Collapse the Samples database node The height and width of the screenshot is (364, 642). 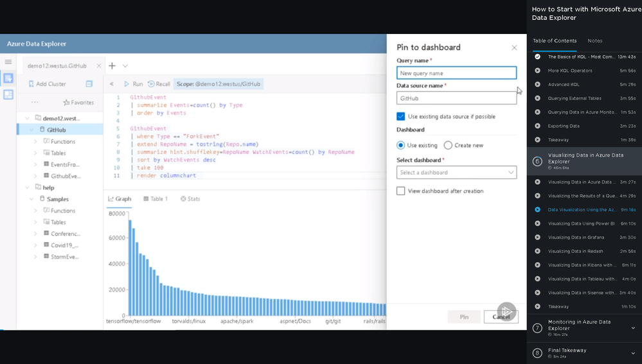[31, 199]
